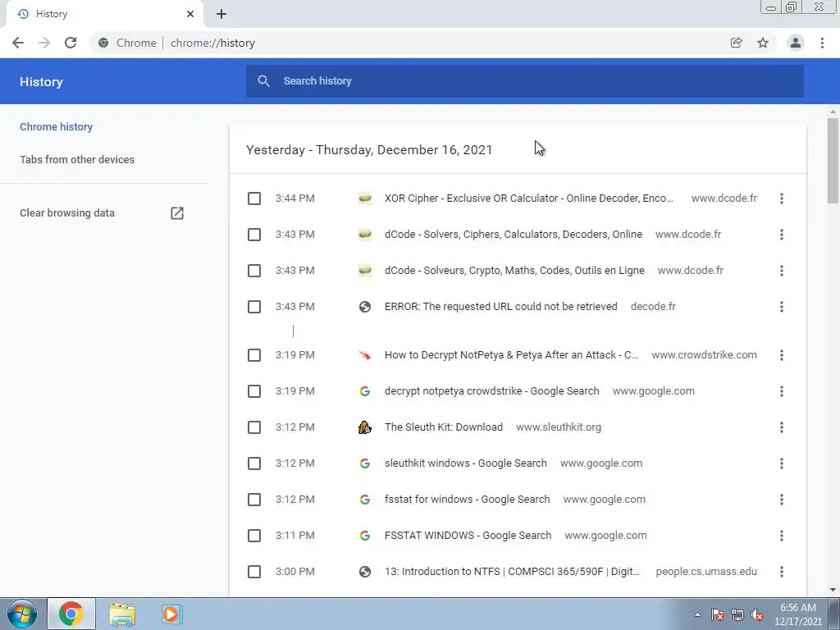Viewport: 840px width, 630px height.
Task: Open a new tab with the plus button
Action: tap(221, 14)
